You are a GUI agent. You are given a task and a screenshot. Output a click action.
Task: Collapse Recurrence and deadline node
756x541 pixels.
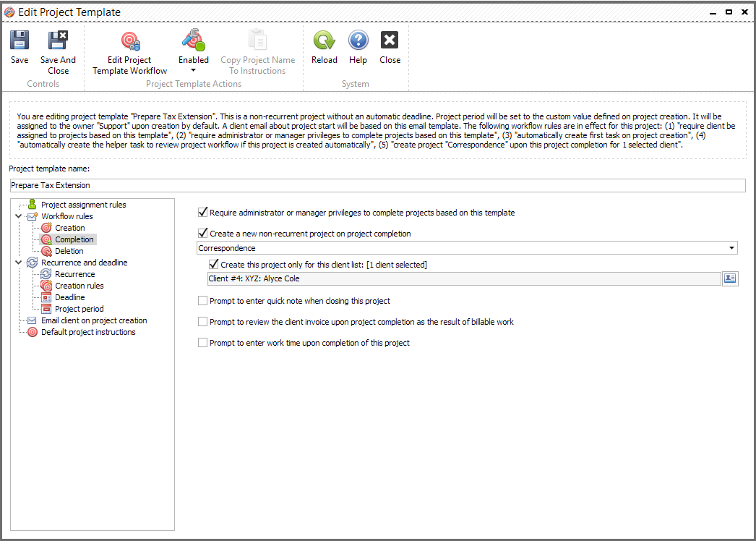18,263
